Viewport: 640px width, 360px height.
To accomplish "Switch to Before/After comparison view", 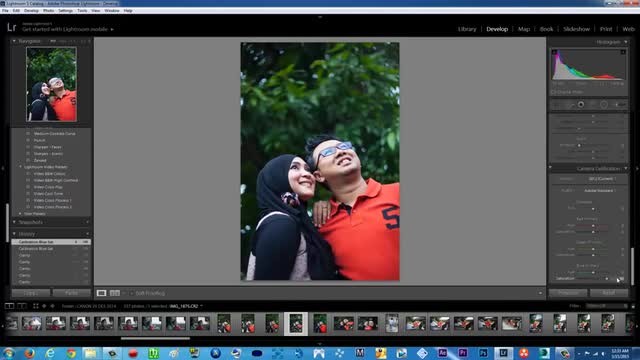I will point(115,293).
